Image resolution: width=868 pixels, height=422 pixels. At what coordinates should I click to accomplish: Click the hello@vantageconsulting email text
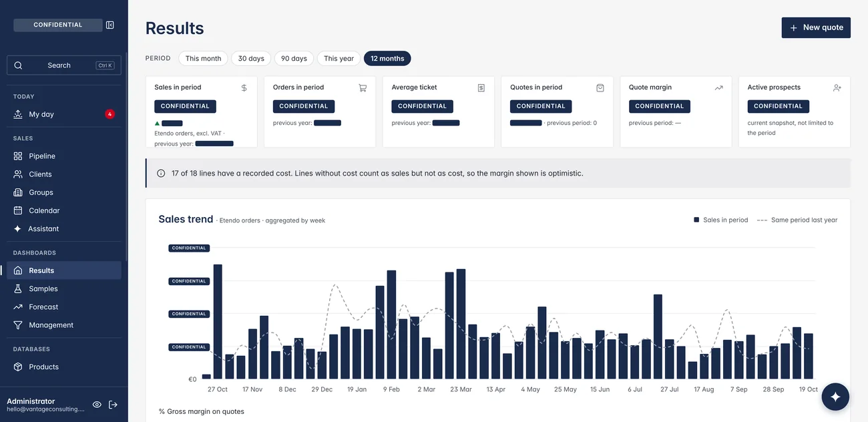pyautogui.click(x=45, y=409)
